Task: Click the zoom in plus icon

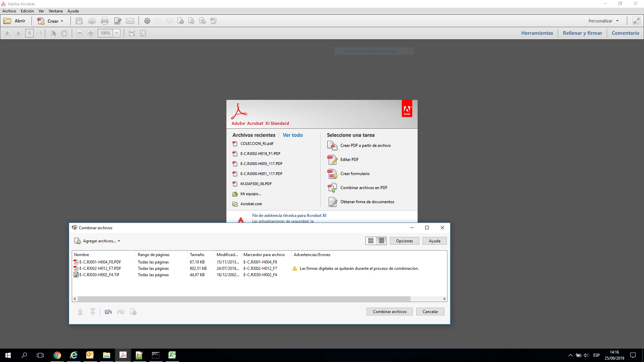Action: (x=91, y=33)
